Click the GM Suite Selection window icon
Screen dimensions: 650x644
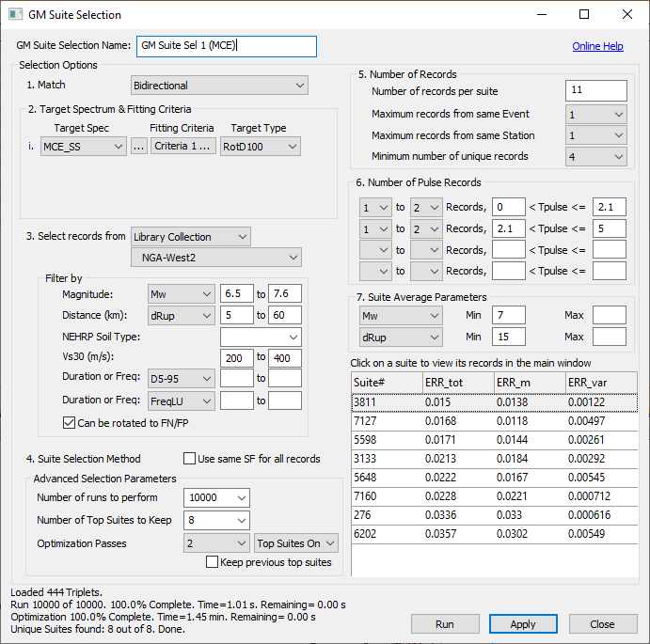[15, 15]
